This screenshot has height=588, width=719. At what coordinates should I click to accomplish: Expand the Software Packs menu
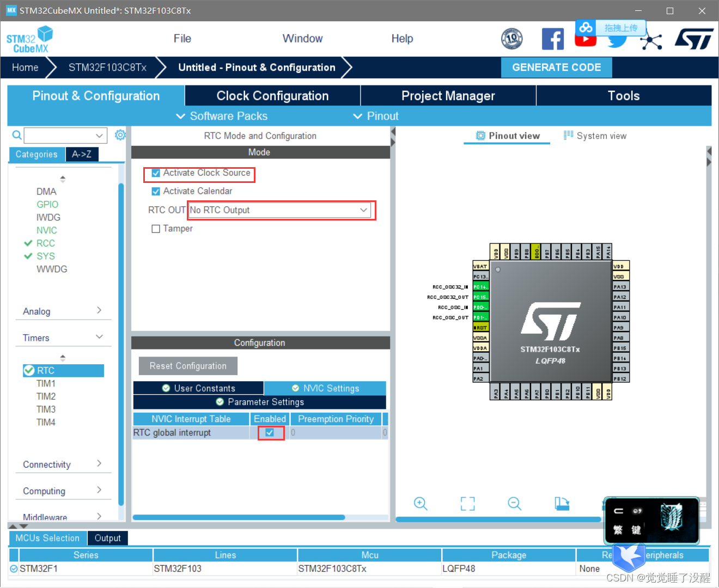pos(222,116)
